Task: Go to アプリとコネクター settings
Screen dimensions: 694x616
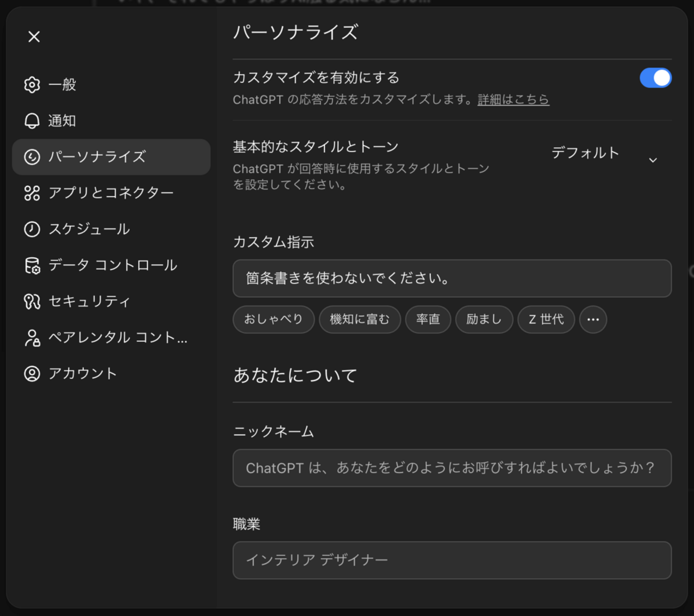Action: click(x=111, y=193)
